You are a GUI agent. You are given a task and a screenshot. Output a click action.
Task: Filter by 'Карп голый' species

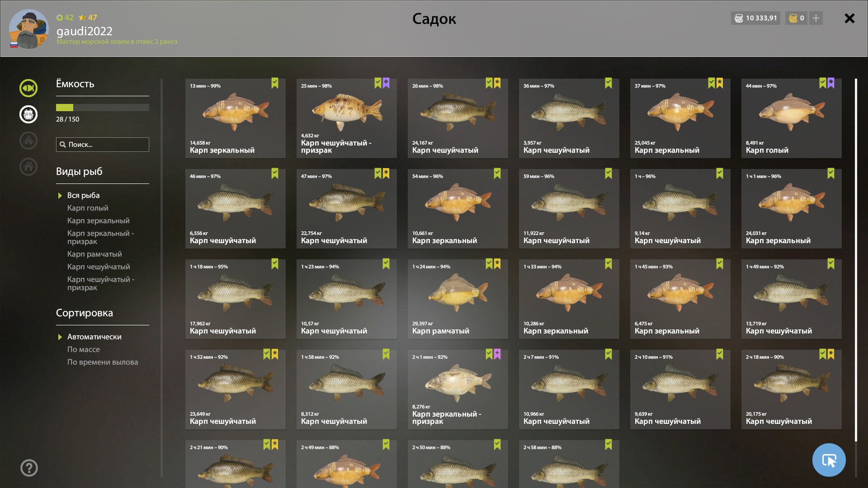88,208
